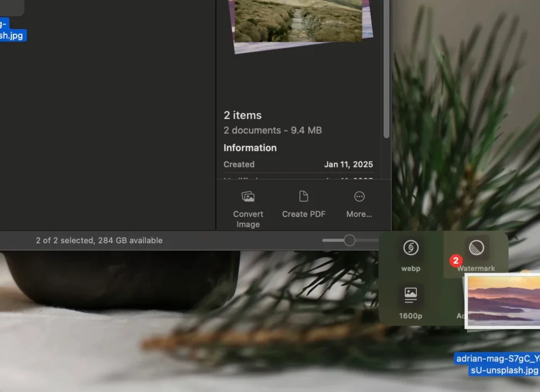Click the dragged sunset mountains thumbnail
Screen dimensions: 540x392
point(502,301)
